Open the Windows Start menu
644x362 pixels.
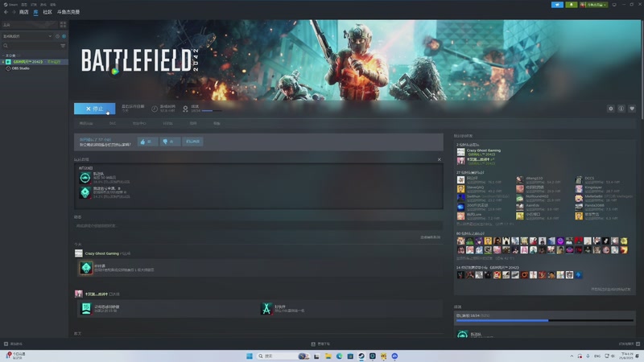(250, 356)
